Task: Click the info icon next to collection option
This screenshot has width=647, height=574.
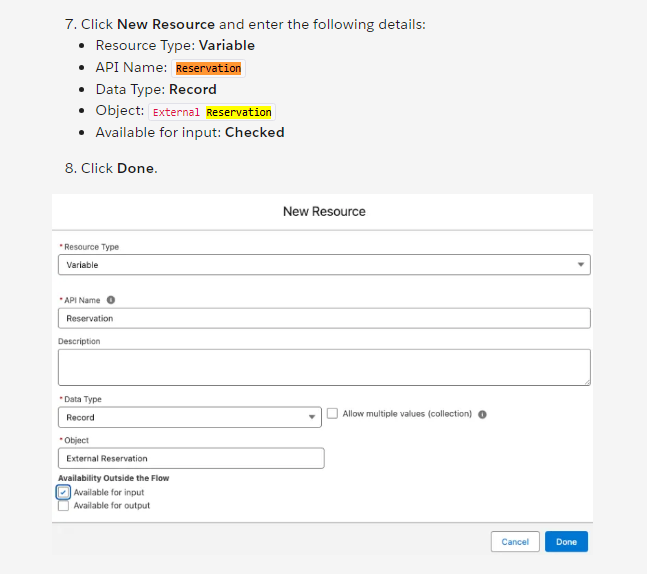Action: (x=482, y=414)
